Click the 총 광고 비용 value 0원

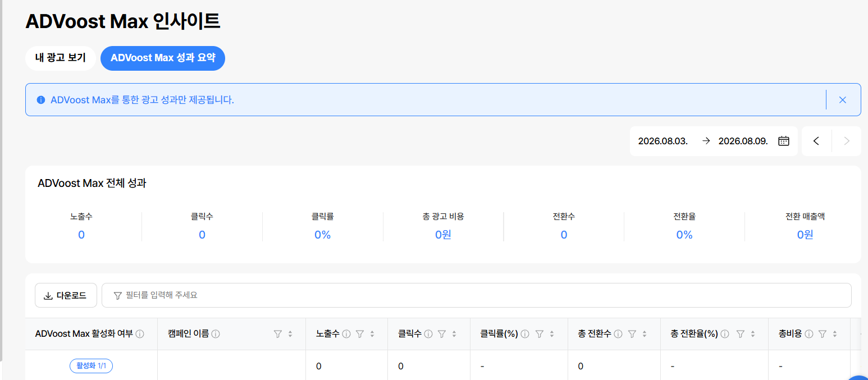443,235
